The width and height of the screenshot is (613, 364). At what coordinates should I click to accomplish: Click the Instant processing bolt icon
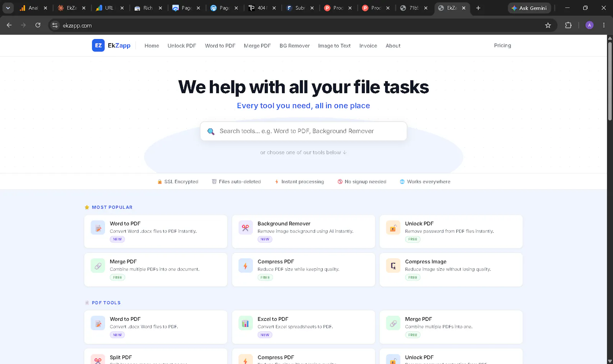pos(277,182)
